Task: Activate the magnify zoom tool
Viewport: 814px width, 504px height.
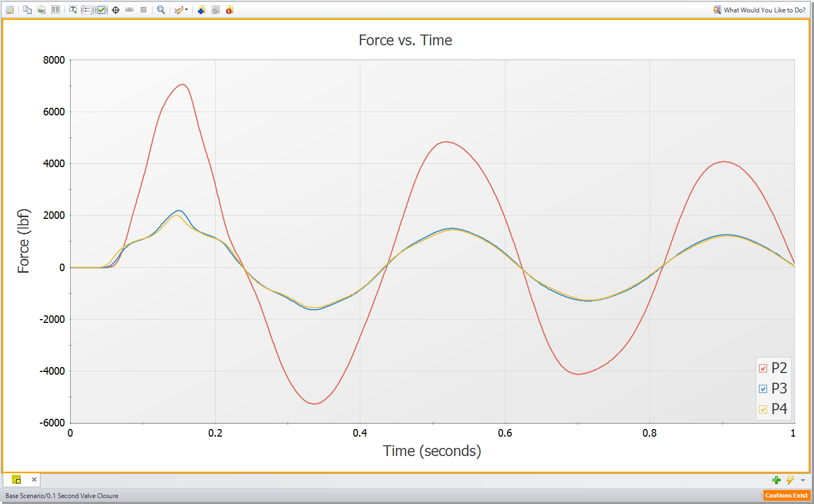Action: point(161,9)
